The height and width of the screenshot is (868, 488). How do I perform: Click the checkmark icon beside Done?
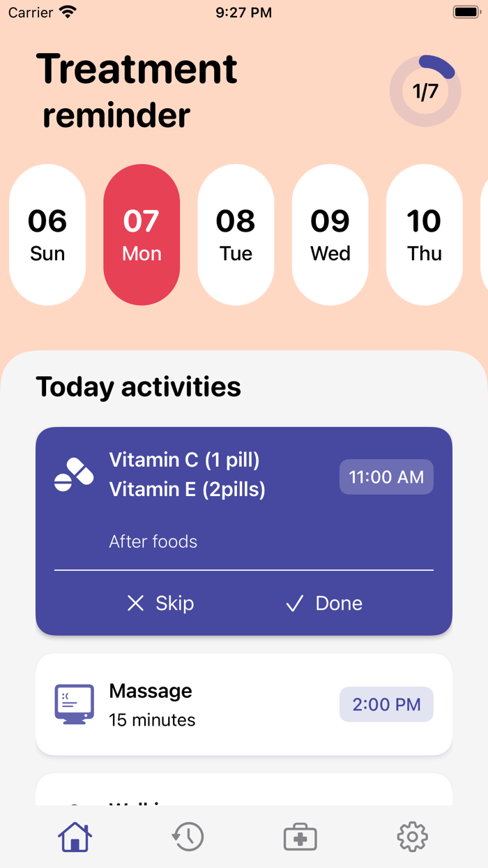pyautogui.click(x=295, y=604)
